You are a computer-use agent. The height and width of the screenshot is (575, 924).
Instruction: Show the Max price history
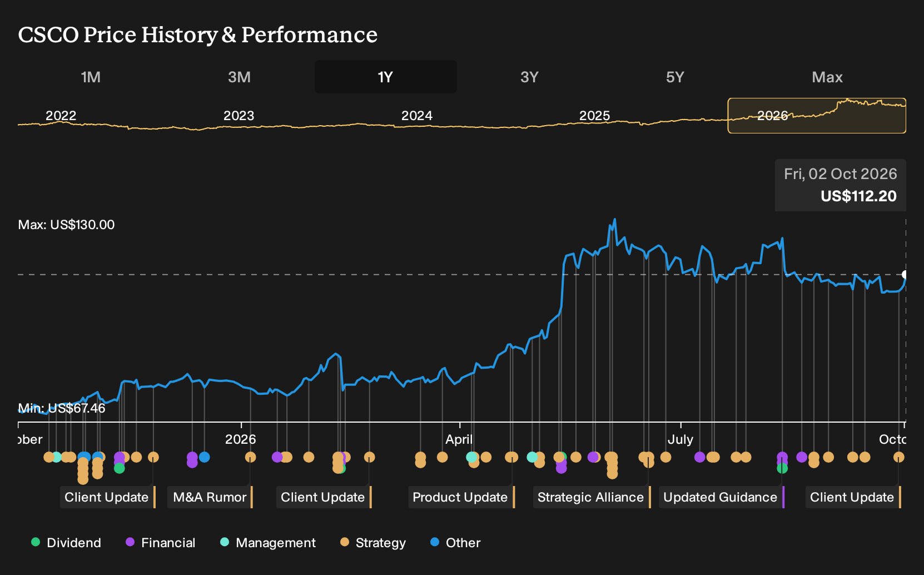(827, 77)
